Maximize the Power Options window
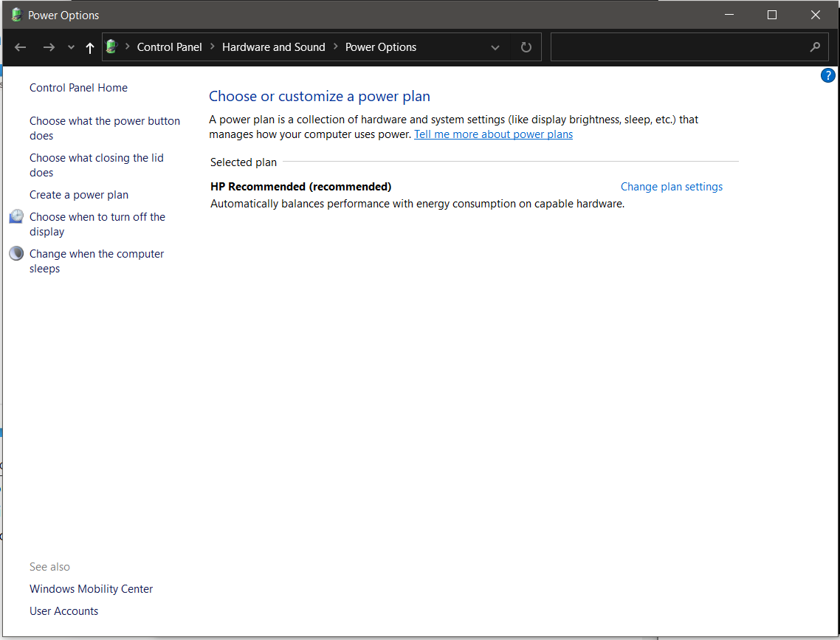840x640 pixels. coord(772,15)
